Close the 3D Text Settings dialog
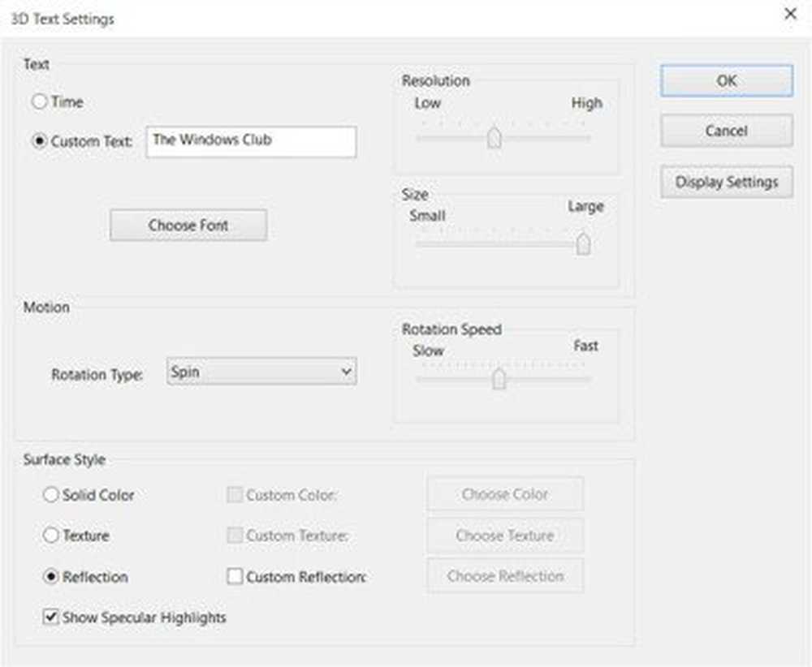Screen dimensions: 812x667 coord(790,14)
